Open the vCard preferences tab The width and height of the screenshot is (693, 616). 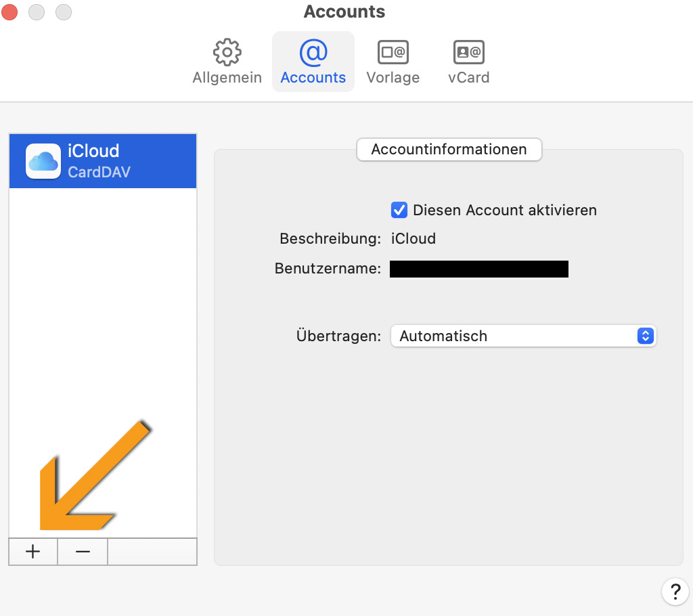[468, 62]
